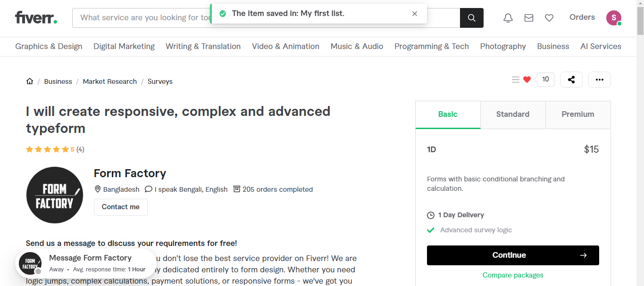This screenshot has height=286, width=644.
Task: Click the search magnifier button
Action: click(472, 18)
